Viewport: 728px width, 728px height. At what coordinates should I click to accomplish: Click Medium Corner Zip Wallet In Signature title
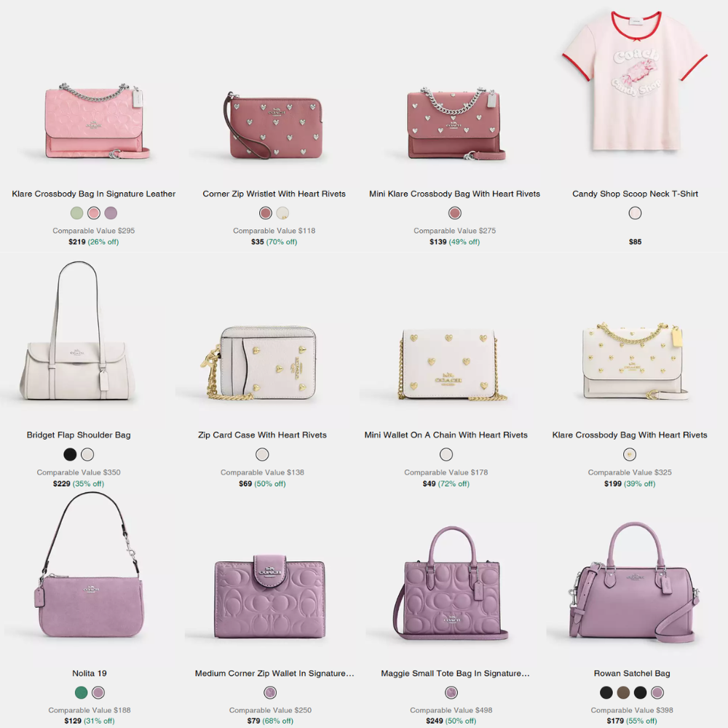pos(274,673)
